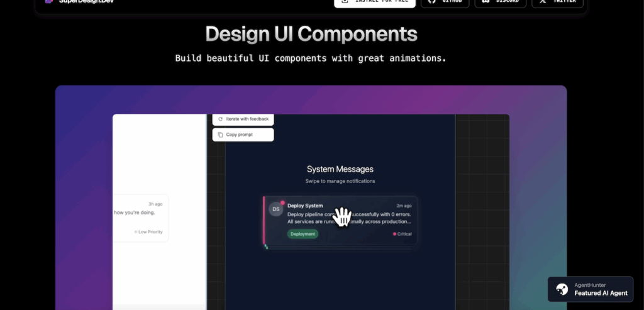Open the GitHub link in navbar
This screenshot has height=310, width=644.
click(445, 2)
